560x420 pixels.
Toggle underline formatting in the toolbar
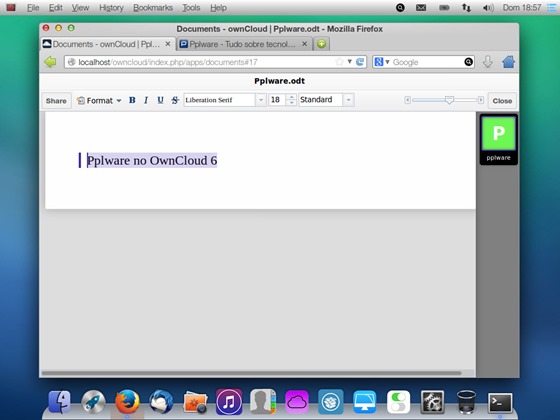tap(160, 100)
